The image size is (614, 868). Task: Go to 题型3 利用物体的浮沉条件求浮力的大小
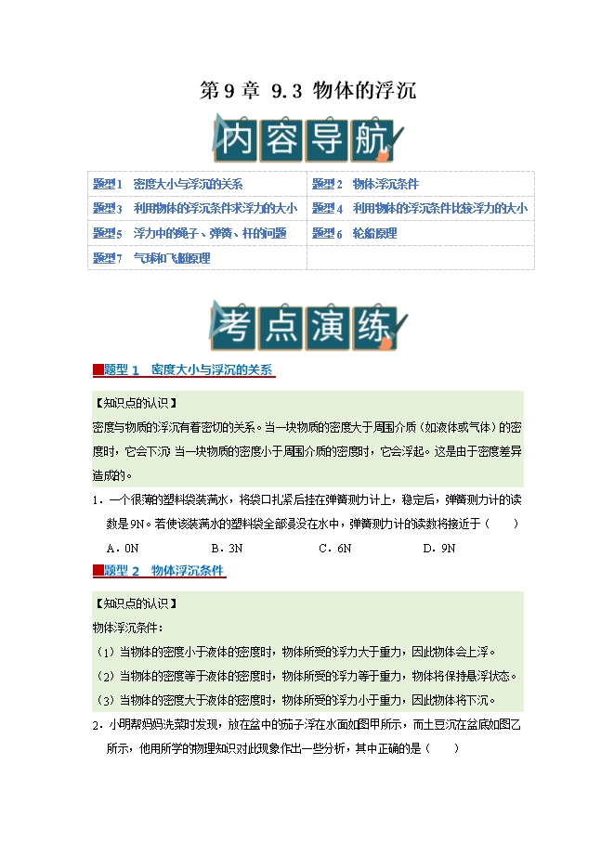pos(195,209)
